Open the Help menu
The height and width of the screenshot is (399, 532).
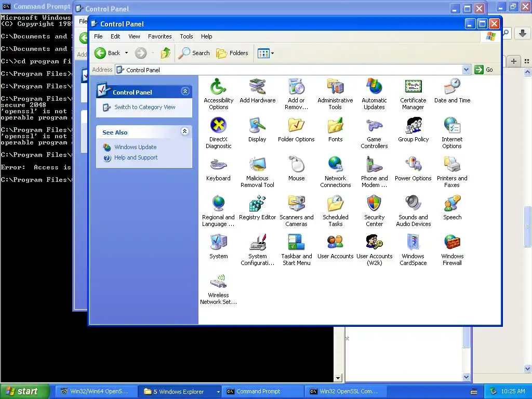pos(206,36)
